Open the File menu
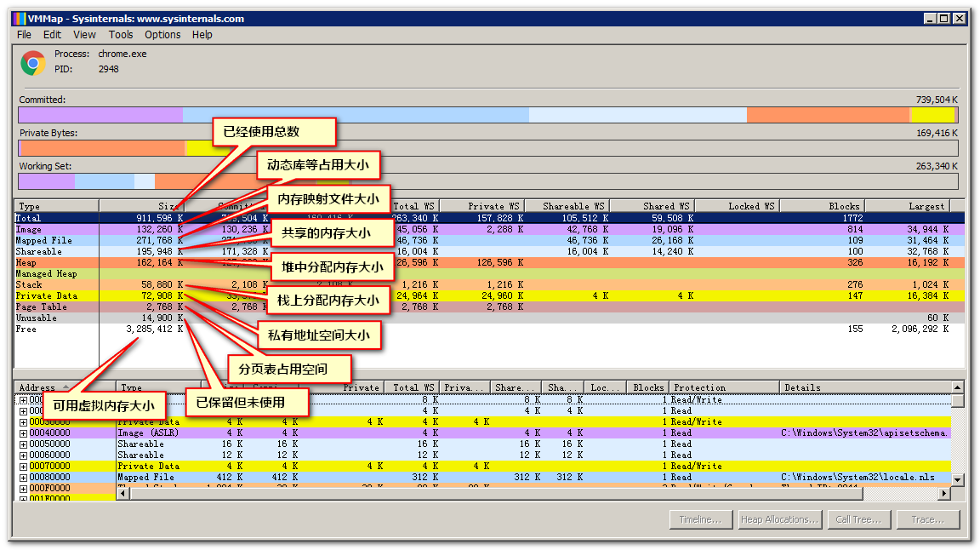The width and height of the screenshot is (980, 550). tap(24, 35)
